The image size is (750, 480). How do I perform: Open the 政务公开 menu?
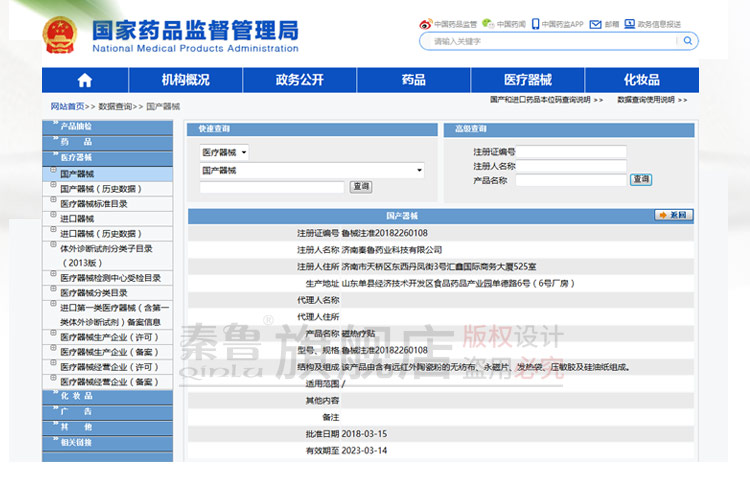point(299,80)
